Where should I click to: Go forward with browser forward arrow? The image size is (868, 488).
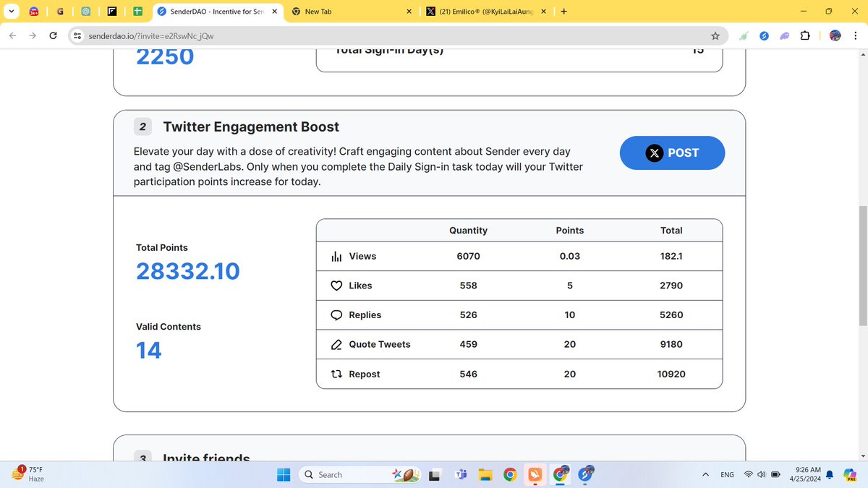(x=33, y=36)
